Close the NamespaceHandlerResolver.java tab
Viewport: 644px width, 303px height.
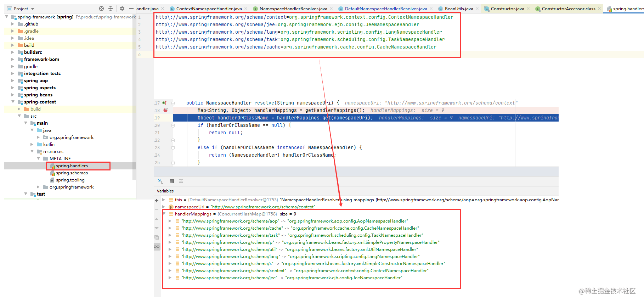tap(331, 9)
